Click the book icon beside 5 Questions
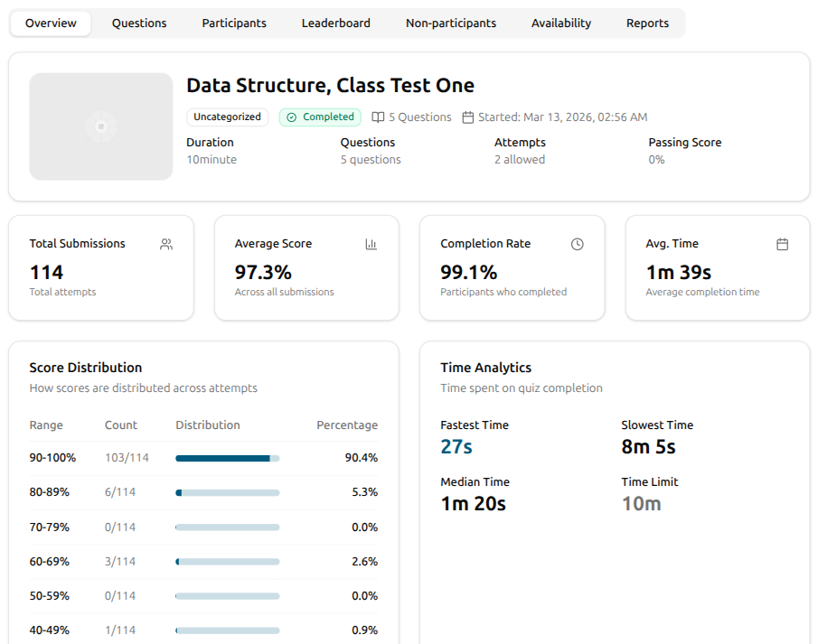818x644 pixels. tap(378, 117)
